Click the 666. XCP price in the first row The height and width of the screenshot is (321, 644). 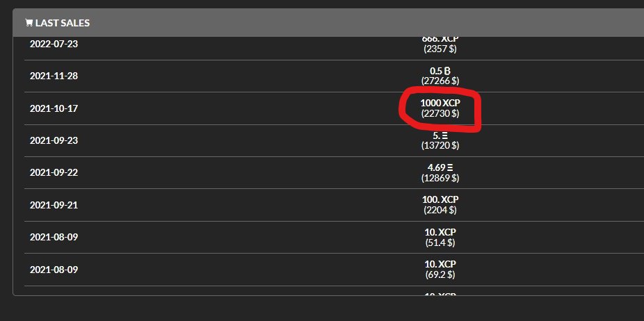[x=440, y=40]
